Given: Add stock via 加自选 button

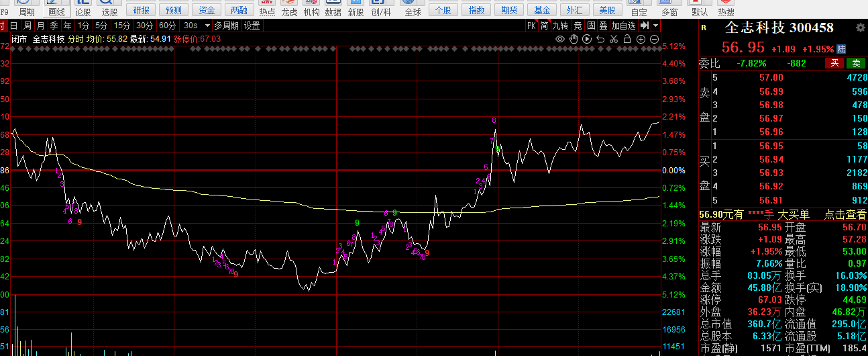Looking at the screenshot, I should click(x=624, y=26).
